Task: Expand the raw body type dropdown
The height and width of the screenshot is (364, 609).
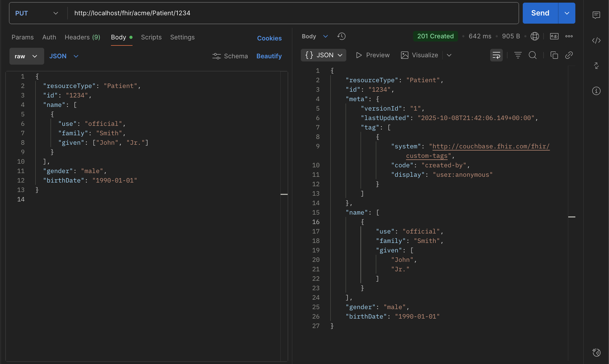Action: tap(27, 56)
